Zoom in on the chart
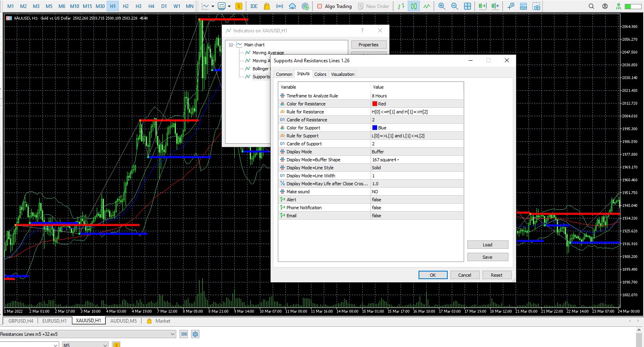Viewport: 644px width, 347px height. coord(442,6)
